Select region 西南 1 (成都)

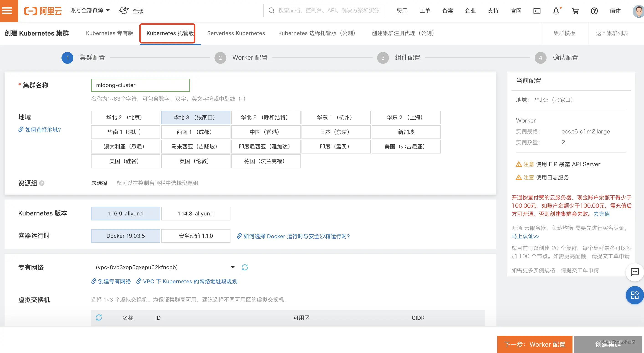[x=196, y=132]
